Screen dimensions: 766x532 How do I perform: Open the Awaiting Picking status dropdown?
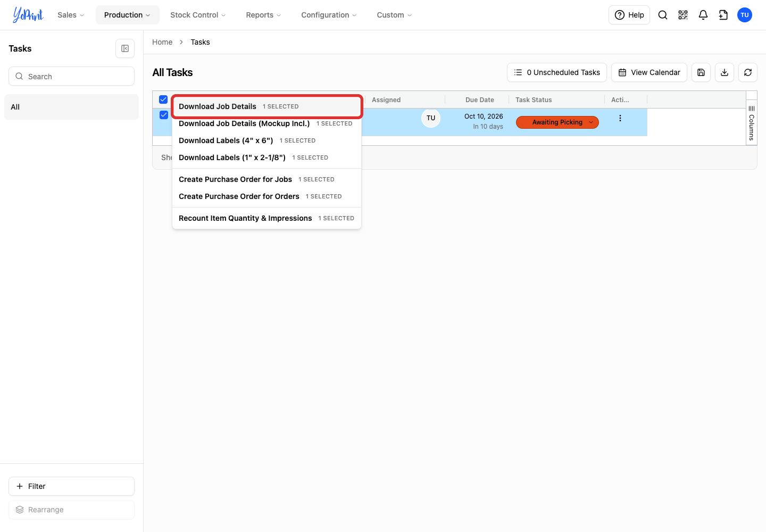(557, 122)
